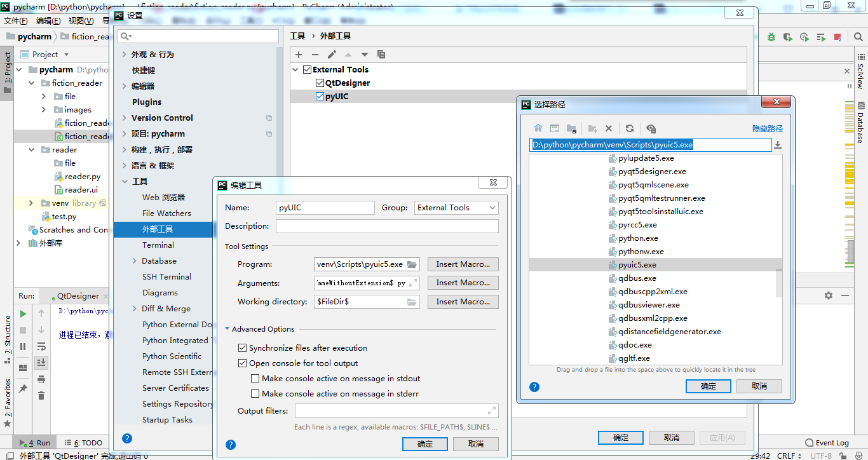Click Insert Macro button for Working directory

click(463, 302)
